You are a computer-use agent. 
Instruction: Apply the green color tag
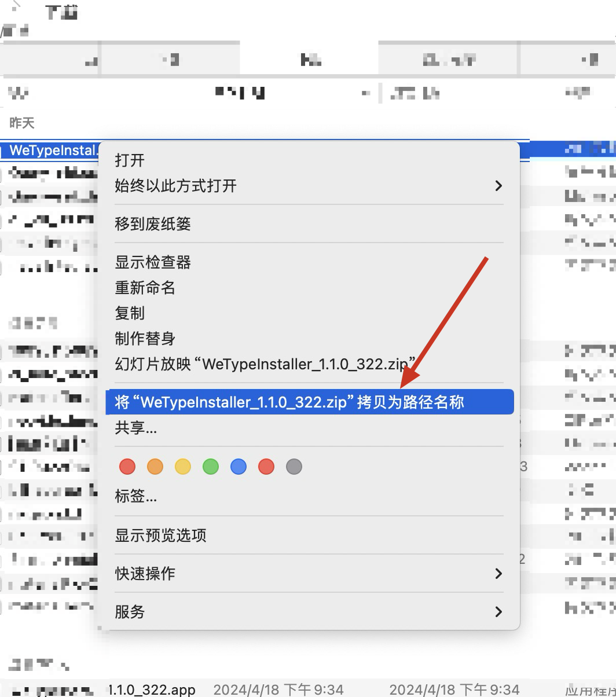tap(210, 467)
